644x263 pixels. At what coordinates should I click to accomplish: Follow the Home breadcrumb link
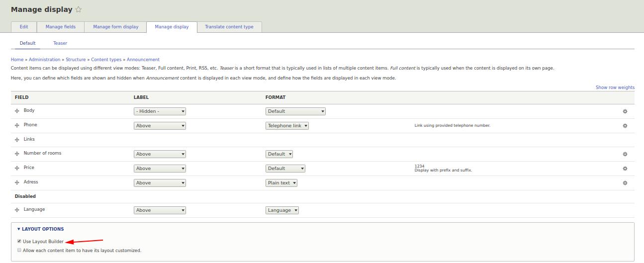coord(17,60)
